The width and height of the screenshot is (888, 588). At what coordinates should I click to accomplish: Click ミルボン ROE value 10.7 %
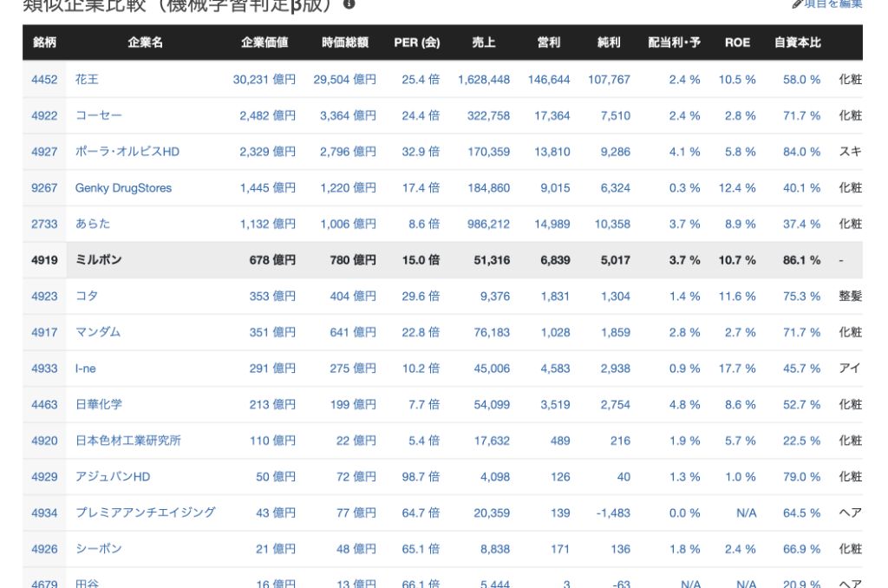coord(737,260)
